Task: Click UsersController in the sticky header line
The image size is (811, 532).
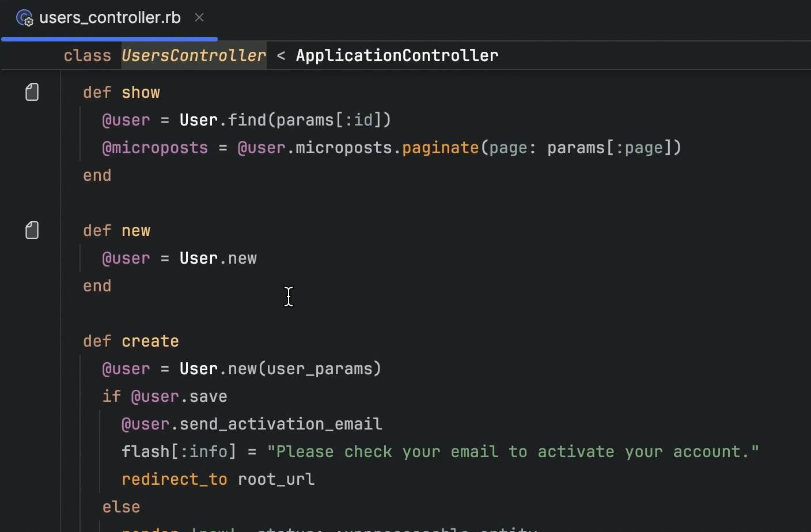Action: click(x=194, y=56)
